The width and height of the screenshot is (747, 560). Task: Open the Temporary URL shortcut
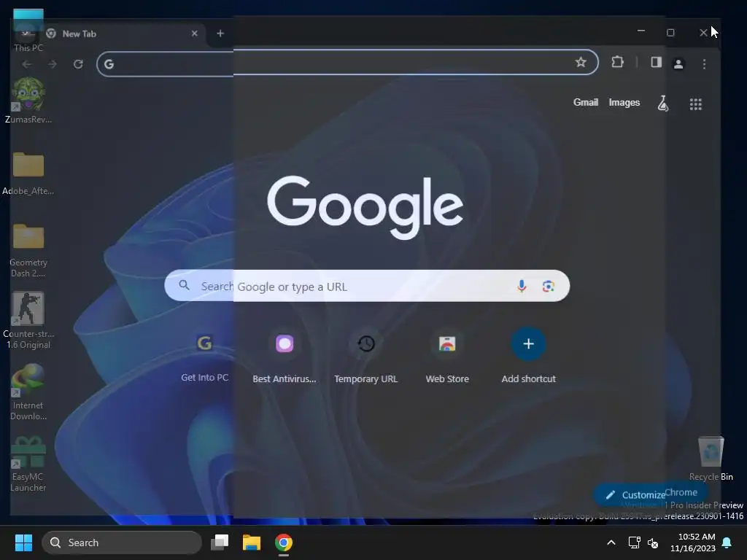point(366,356)
